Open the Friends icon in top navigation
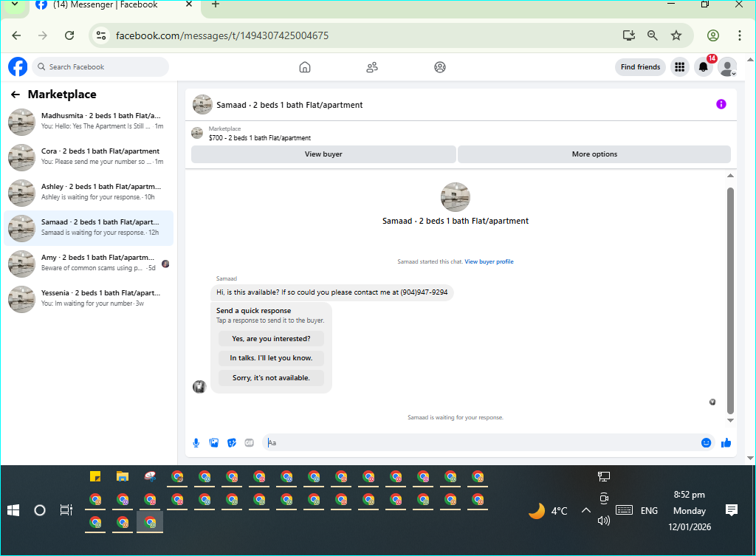This screenshot has height=556, width=756. click(372, 67)
